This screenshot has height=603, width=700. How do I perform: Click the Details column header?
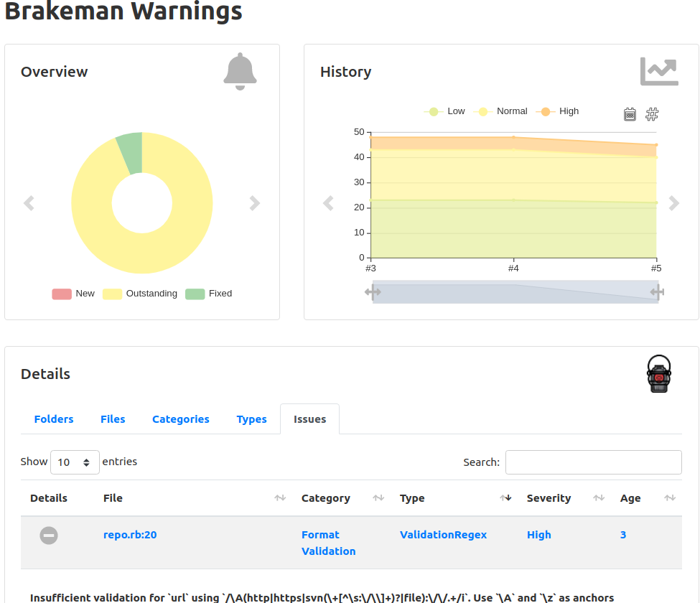pos(49,498)
